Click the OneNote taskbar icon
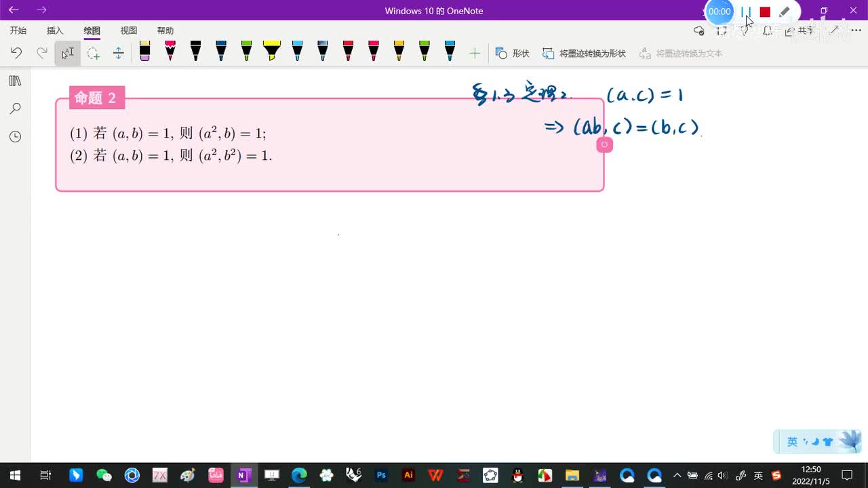 (x=243, y=475)
